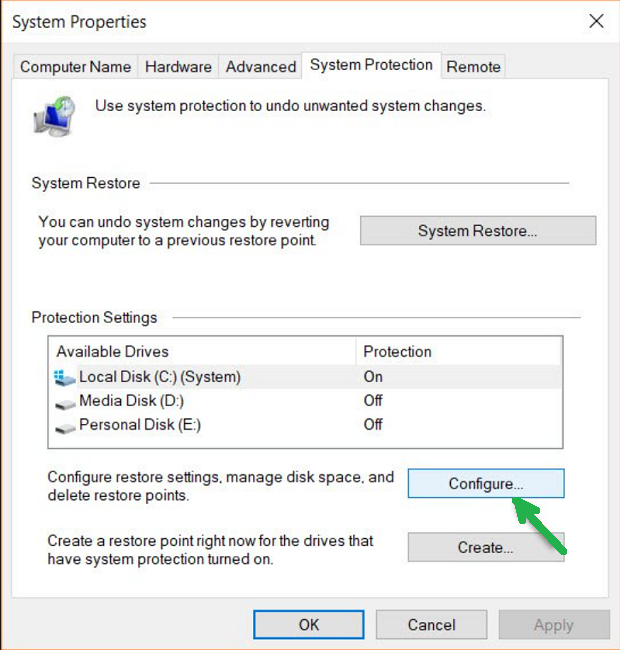This screenshot has height=650, width=620.
Task: Switch to the Remote tab
Action: coord(473,67)
